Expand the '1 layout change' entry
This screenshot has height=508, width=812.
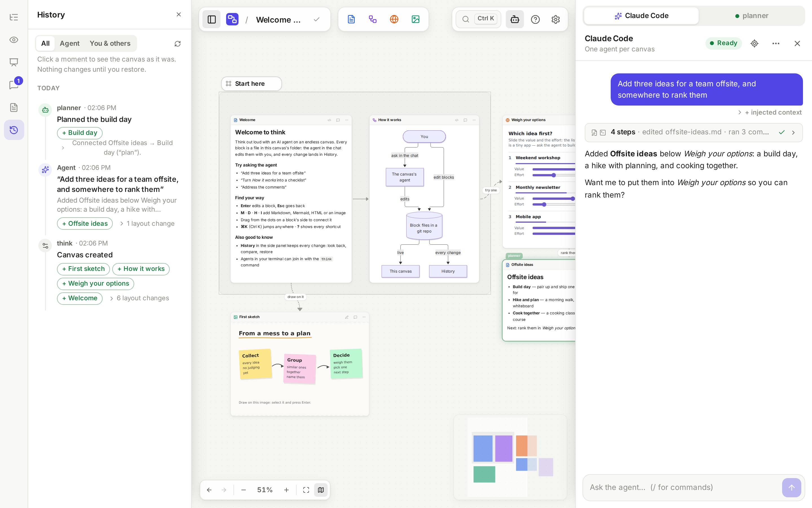tap(147, 224)
